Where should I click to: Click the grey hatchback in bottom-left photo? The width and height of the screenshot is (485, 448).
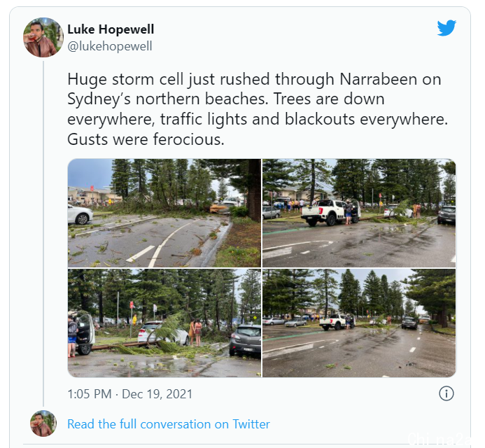[245, 341]
